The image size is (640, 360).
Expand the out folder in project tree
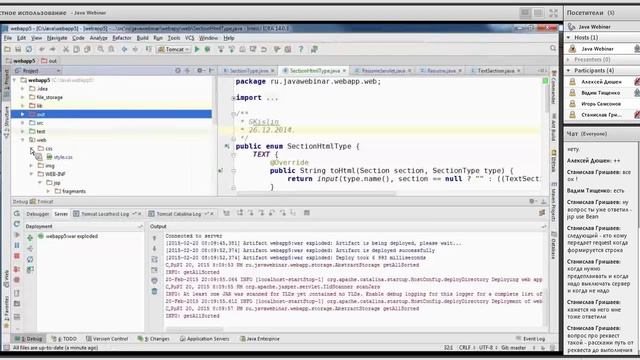pos(23,114)
